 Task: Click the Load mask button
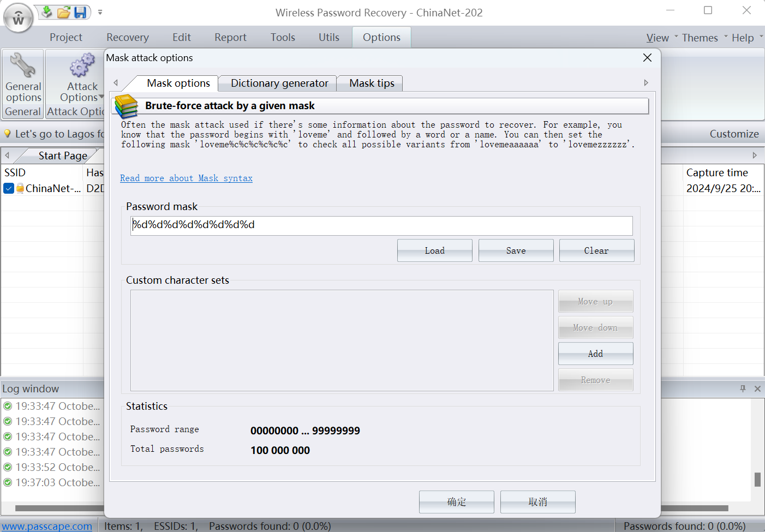[434, 250]
